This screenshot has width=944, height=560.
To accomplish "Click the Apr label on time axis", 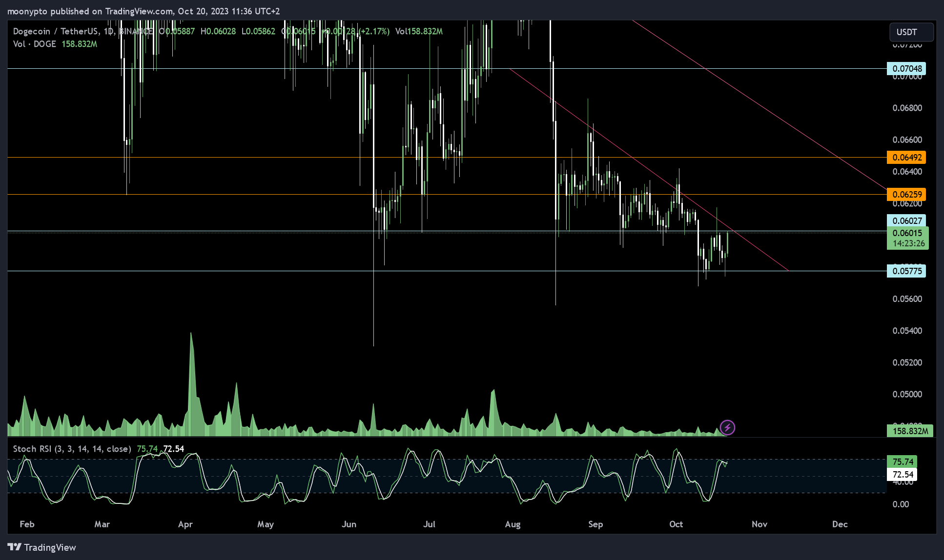I will (x=185, y=524).
